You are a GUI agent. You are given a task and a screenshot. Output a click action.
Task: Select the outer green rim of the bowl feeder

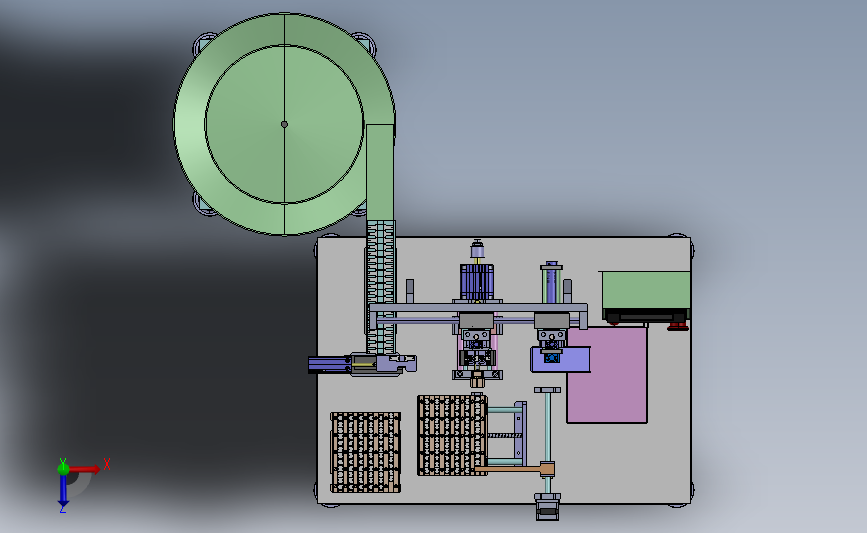189,125
